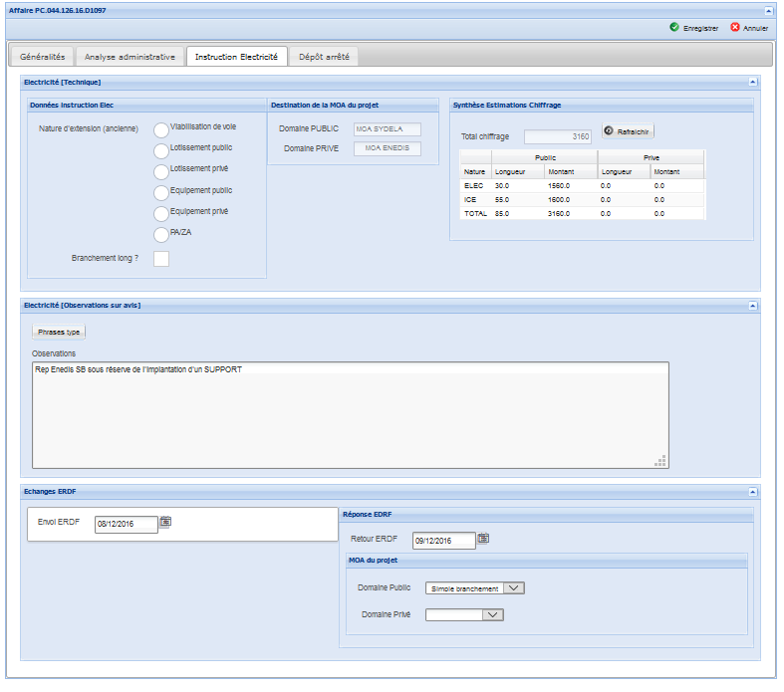Screen dimensions: 784x692
Task: Select the Instruction Electricité tab
Action: click(x=236, y=57)
